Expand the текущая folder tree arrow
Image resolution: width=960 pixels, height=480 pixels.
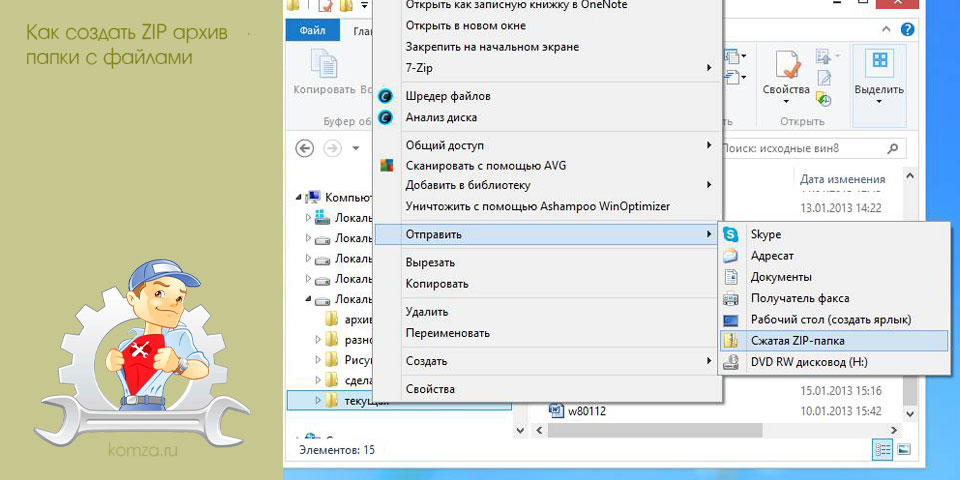pos(317,400)
